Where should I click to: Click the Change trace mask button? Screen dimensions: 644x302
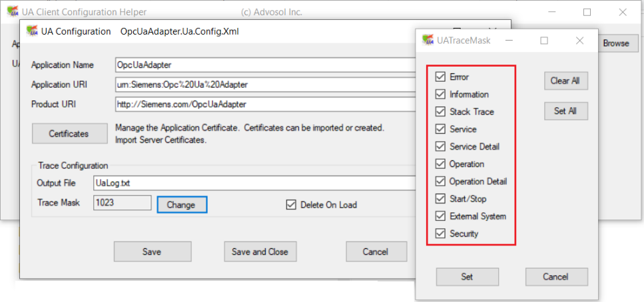181,205
